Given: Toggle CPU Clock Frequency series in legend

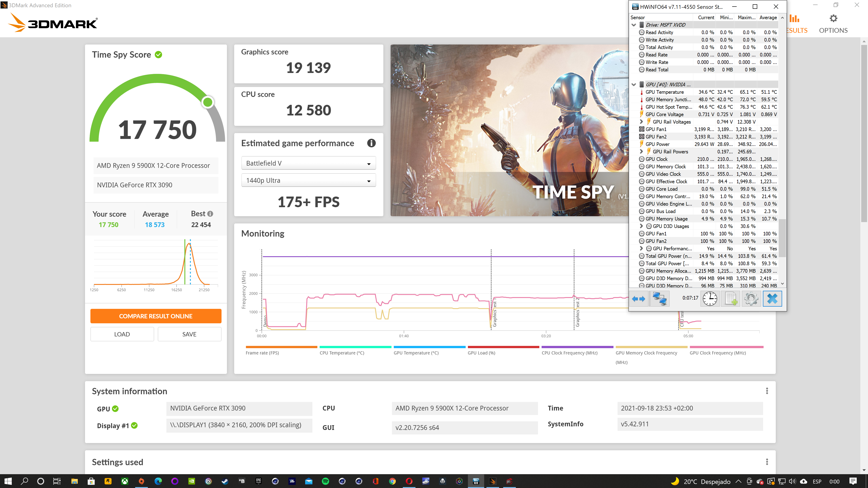Looking at the screenshot, I should tap(577, 351).
